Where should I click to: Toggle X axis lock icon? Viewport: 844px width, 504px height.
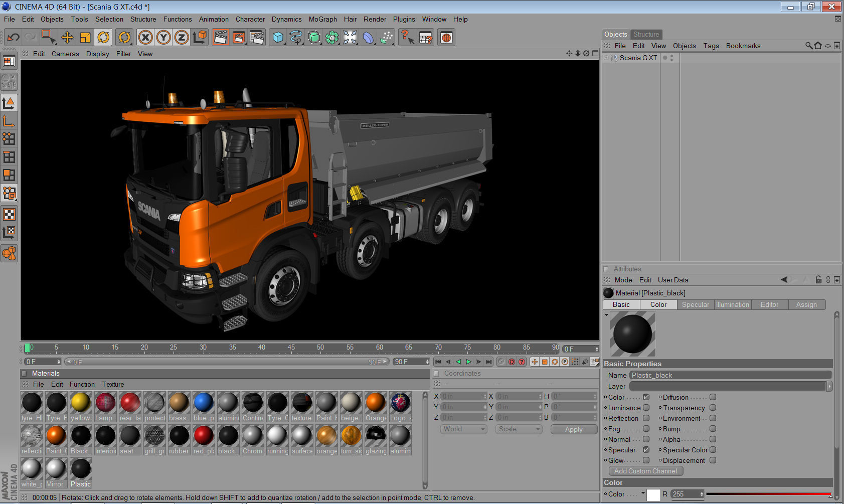point(145,37)
